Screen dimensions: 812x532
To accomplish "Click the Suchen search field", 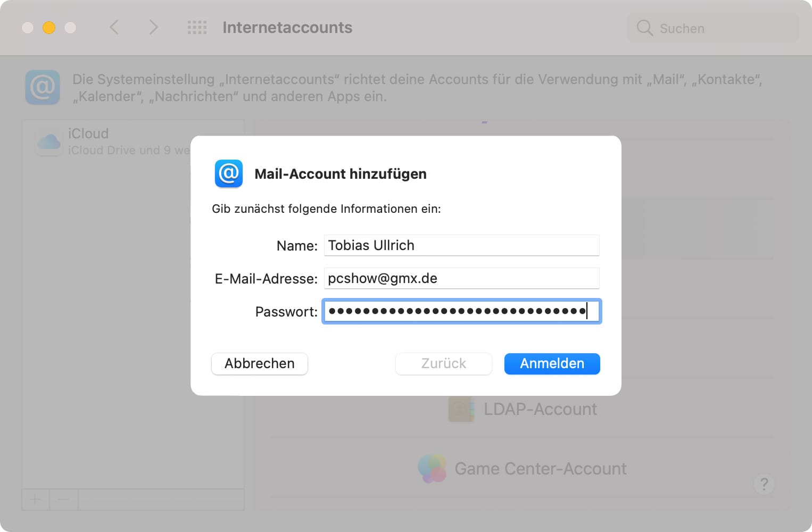I will tap(713, 28).
